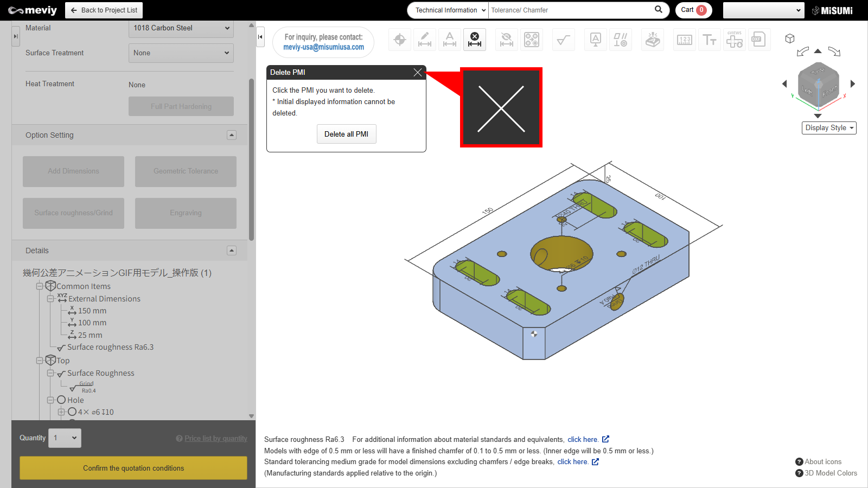The height and width of the screenshot is (488, 868).
Task: Open the 123 measurement ruler tool
Action: (x=685, y=40)
